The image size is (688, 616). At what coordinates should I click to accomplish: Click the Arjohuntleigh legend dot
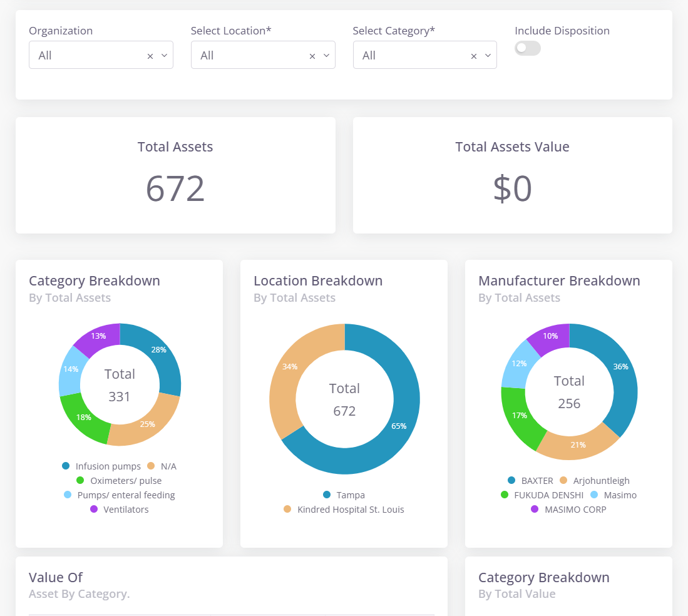coord(563,481)
